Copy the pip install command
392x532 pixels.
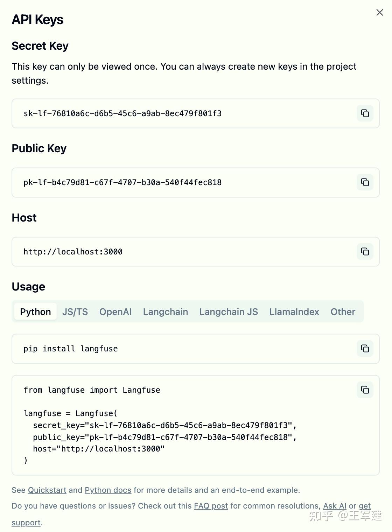365,349
